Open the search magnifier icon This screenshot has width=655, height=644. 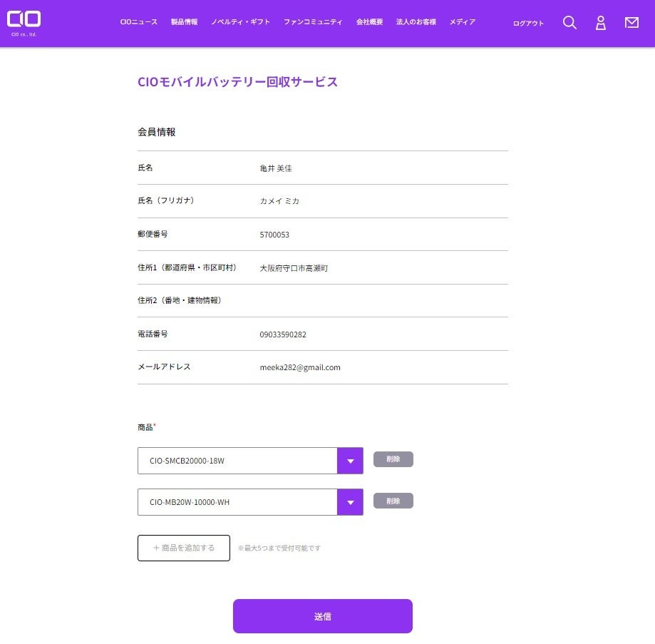[x=569, y=23]
